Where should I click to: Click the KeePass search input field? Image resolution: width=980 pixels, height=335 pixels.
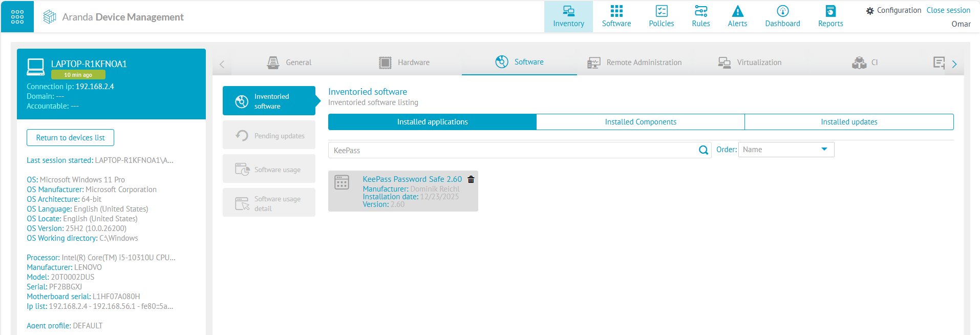[512, 150]
